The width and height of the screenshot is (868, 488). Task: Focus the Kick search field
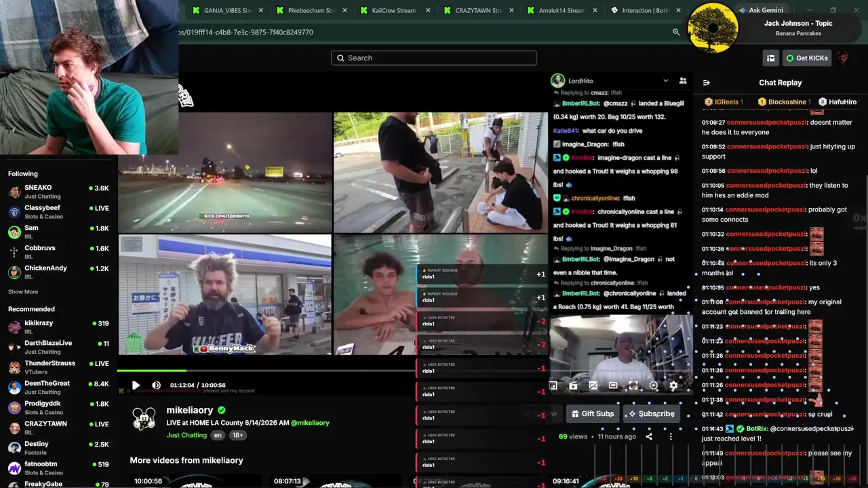[434, 58]
